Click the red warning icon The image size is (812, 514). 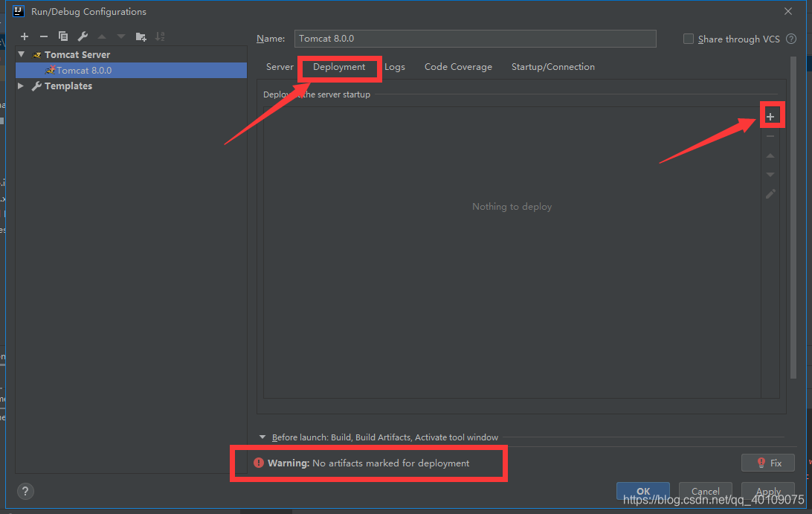point(259,463)
